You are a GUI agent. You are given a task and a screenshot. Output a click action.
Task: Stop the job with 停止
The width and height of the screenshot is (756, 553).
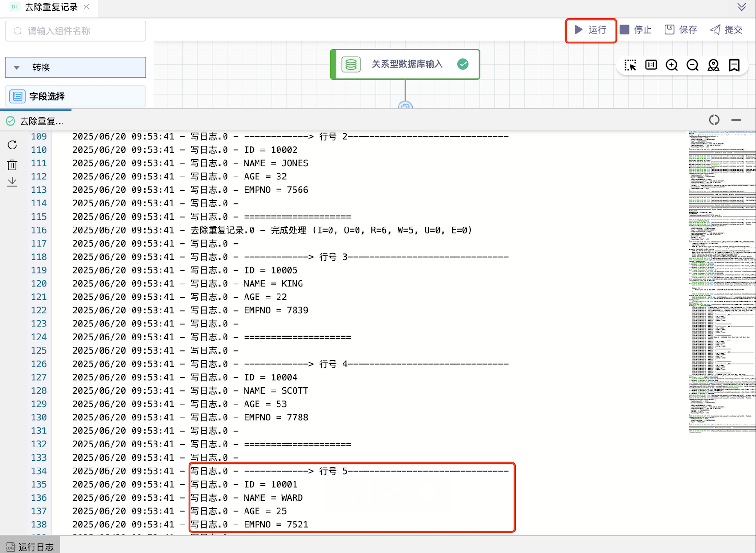(x=635, y=30)
